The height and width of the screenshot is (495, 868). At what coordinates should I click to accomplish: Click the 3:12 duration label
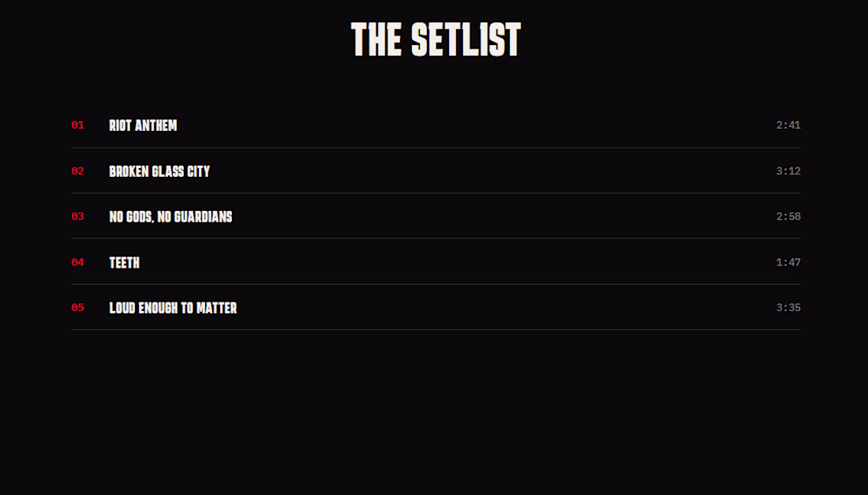[x=788, y=171]
